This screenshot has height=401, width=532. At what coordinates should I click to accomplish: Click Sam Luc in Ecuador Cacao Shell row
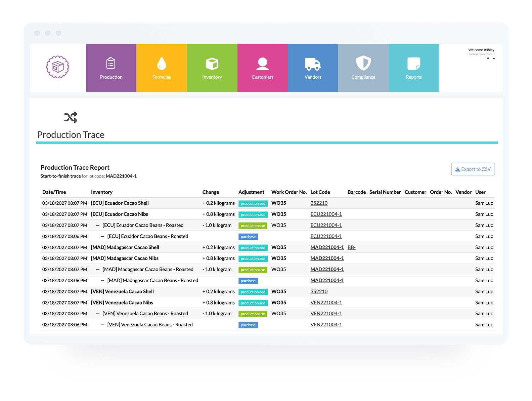(x=484, y=203)
